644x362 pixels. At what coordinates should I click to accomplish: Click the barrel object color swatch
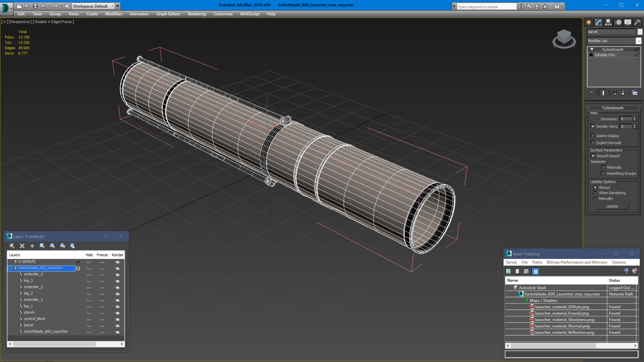640,32
